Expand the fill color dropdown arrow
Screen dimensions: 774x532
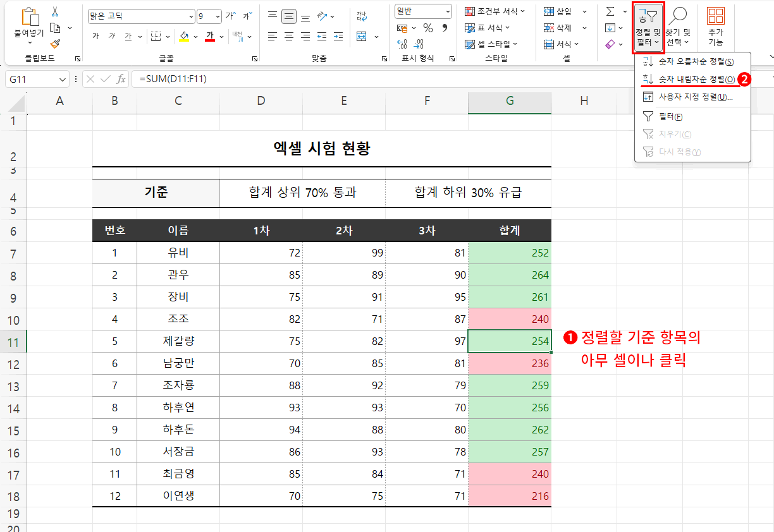(x=195, y=37)
